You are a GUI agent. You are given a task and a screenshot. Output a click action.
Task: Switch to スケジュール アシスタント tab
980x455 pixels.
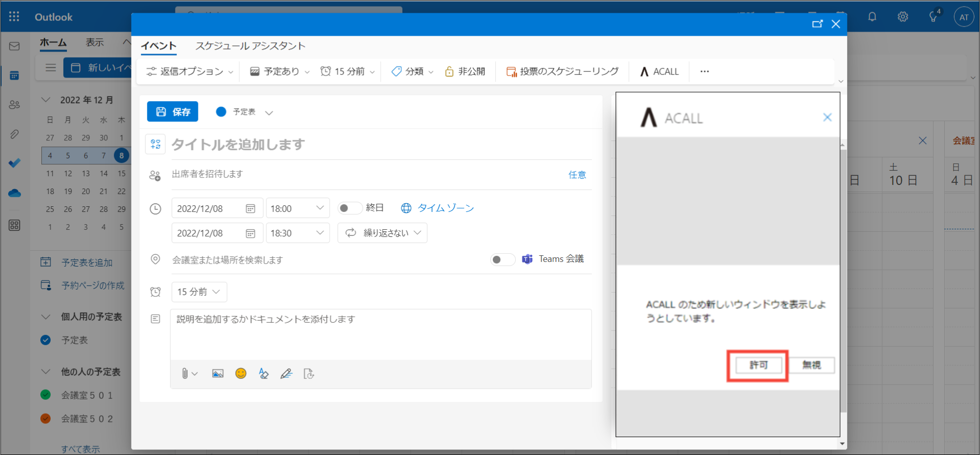250,45
